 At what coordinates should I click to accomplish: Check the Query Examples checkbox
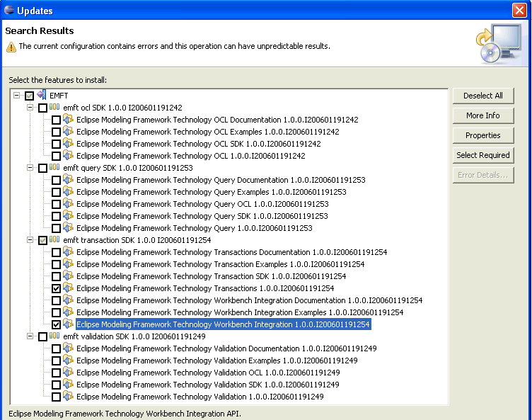tap(57, 193)
